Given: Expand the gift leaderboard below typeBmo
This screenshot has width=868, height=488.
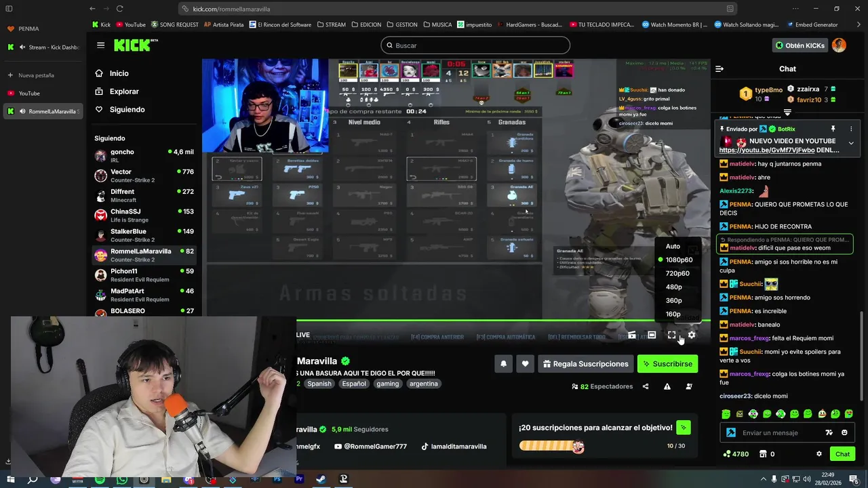Looking at the screenshot, I should 787,113.
